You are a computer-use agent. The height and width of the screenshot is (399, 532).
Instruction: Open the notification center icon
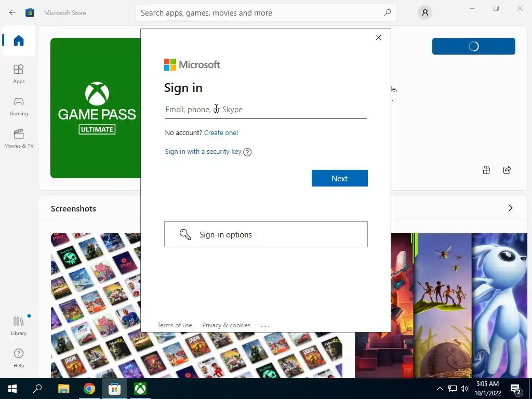(x=516, y=389)
